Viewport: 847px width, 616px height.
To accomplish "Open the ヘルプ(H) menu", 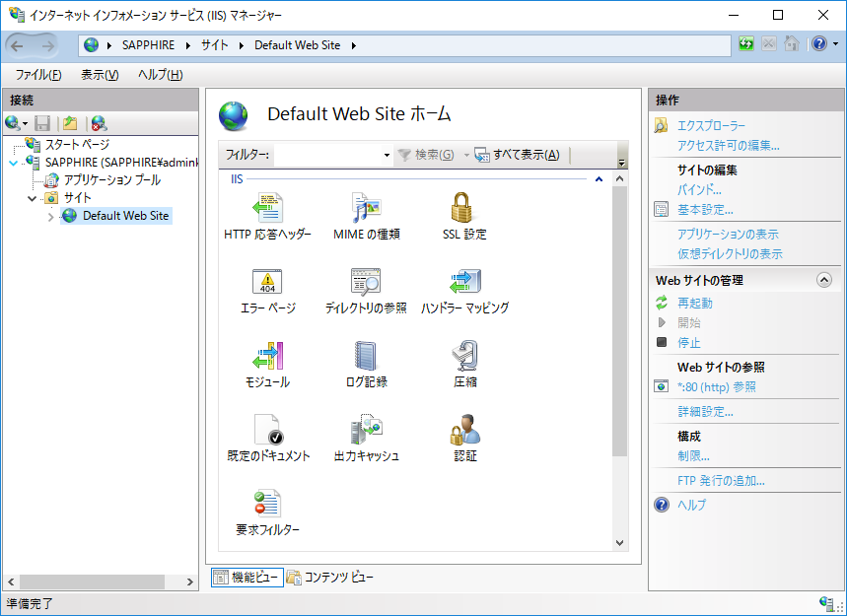I will [x=161, y=75].
